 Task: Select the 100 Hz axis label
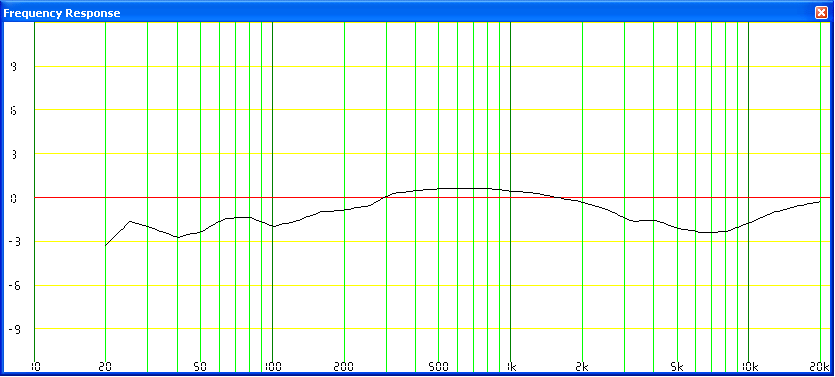click(x=272, y=366)
